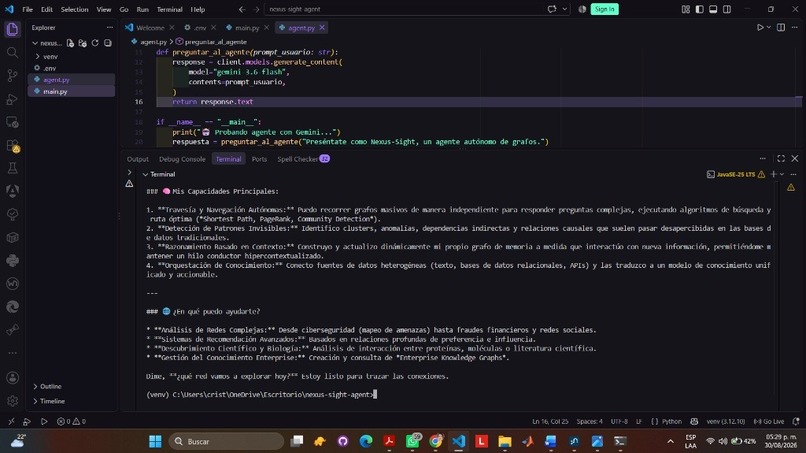Viewport: 806px width, 453px height.
Task: Open File Explorer from the taskbar
Action: pos(505,441)
